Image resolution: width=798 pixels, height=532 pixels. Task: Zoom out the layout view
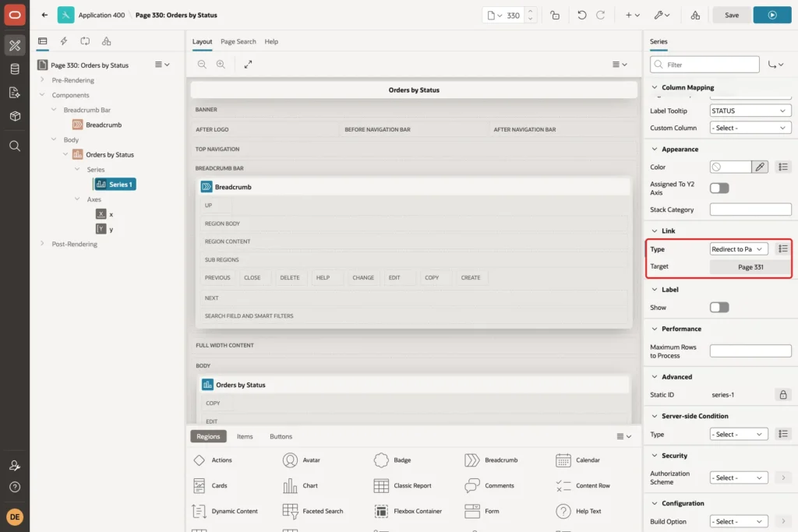202,64
